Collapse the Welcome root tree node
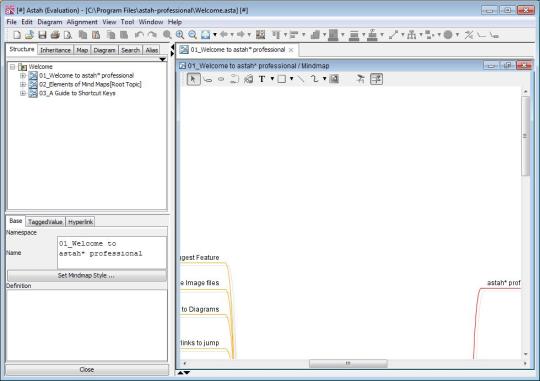This screenshot has width=540, height=381. click(13, 66)
